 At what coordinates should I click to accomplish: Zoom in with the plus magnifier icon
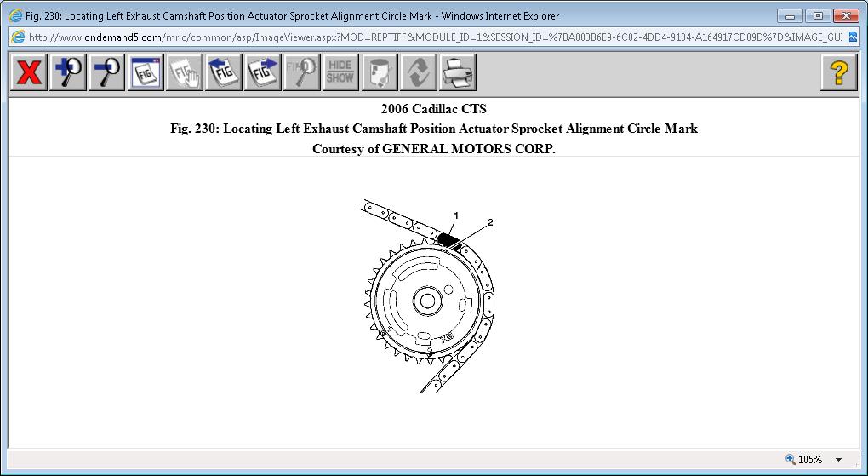67,72
